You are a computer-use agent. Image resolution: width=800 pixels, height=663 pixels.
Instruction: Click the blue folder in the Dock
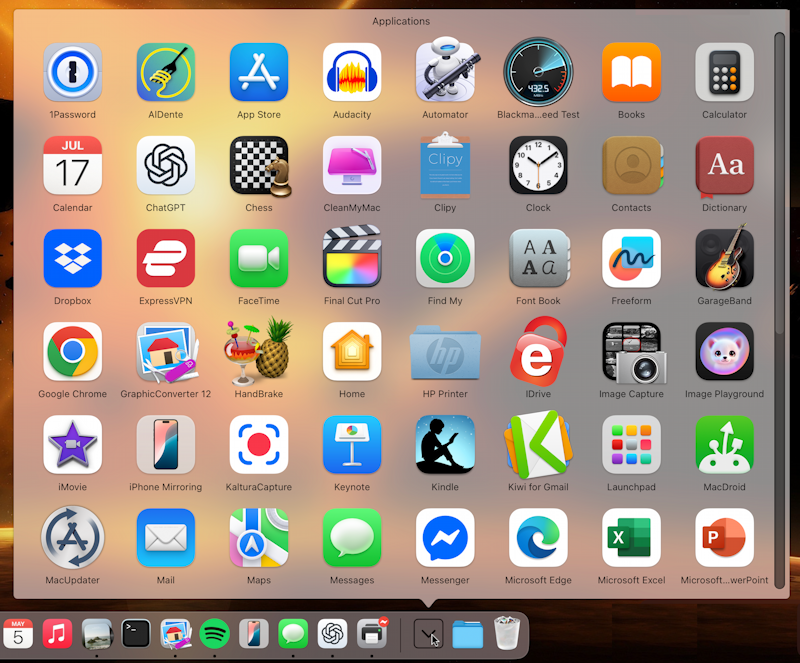pyautogui.click(x=467, y=634)
